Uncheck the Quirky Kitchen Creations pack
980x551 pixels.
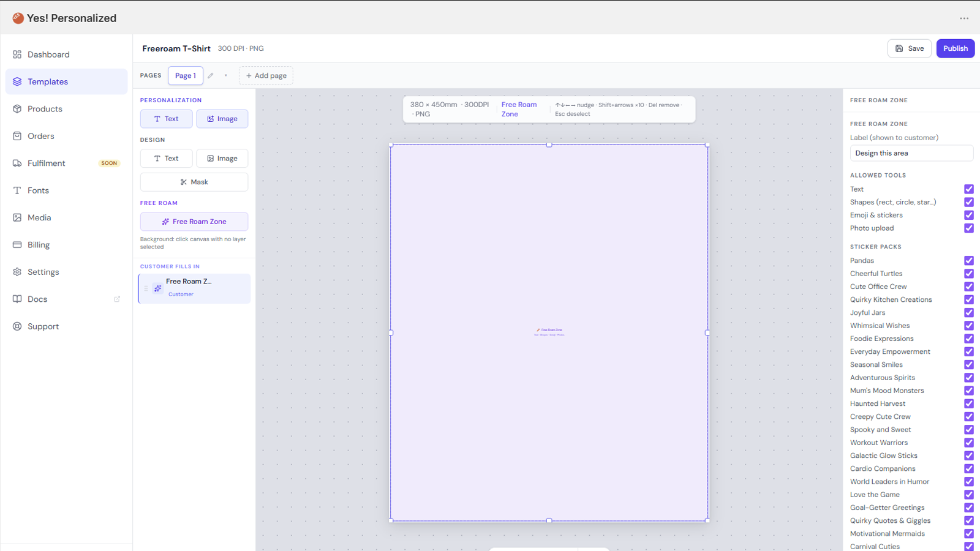pyautogui.click(x=969, y=299)
